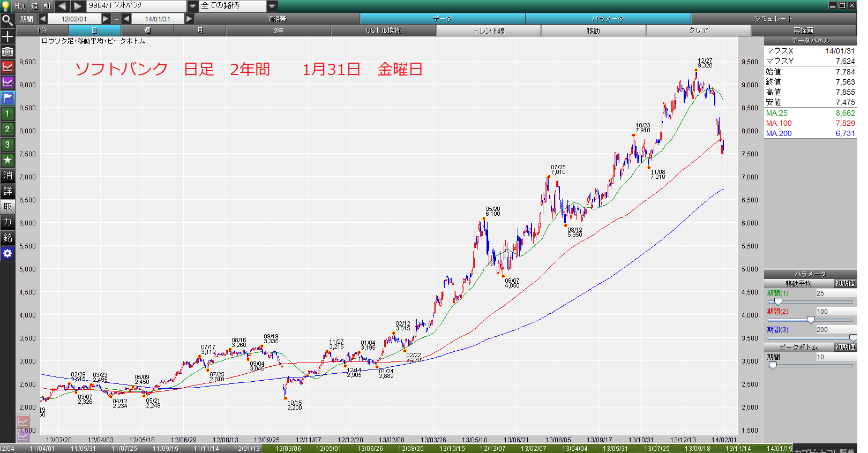Click the 削 (delete) button
Image resolution: width=868 pixels, height=453 pixels.
pos(47,6)
